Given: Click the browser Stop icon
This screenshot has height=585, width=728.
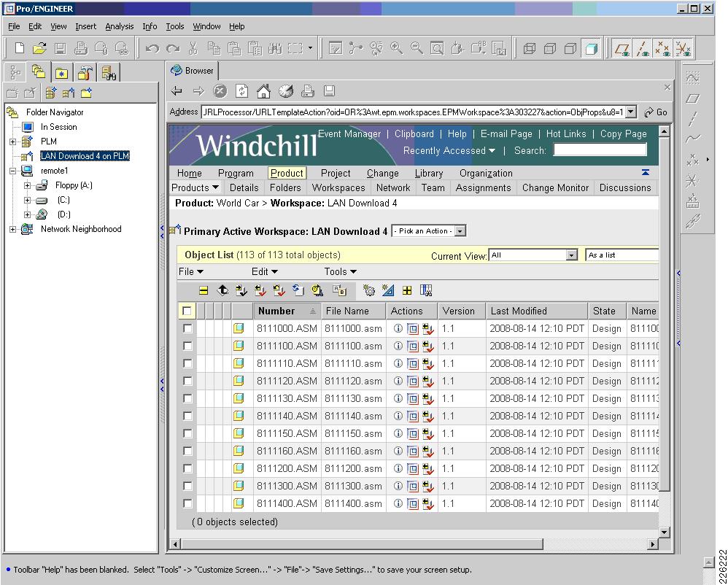Looking at the screenshot, I should coord(220,91).
